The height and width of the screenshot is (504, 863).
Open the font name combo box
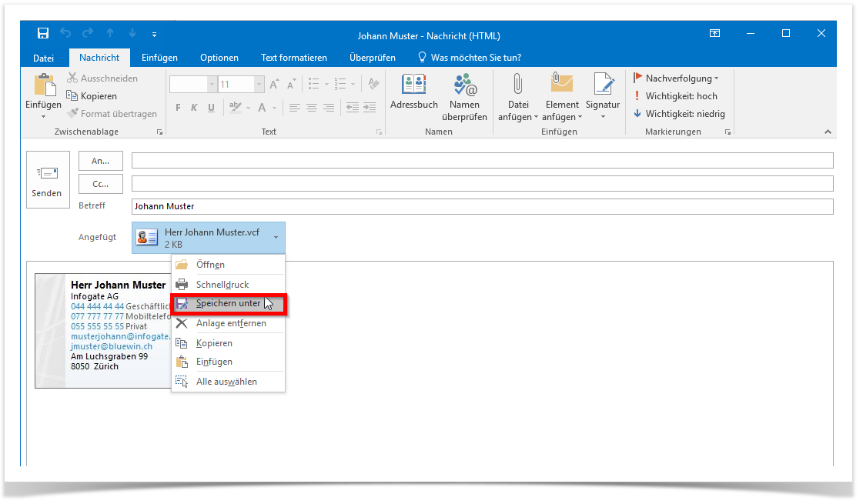click(x=192, y=84)
